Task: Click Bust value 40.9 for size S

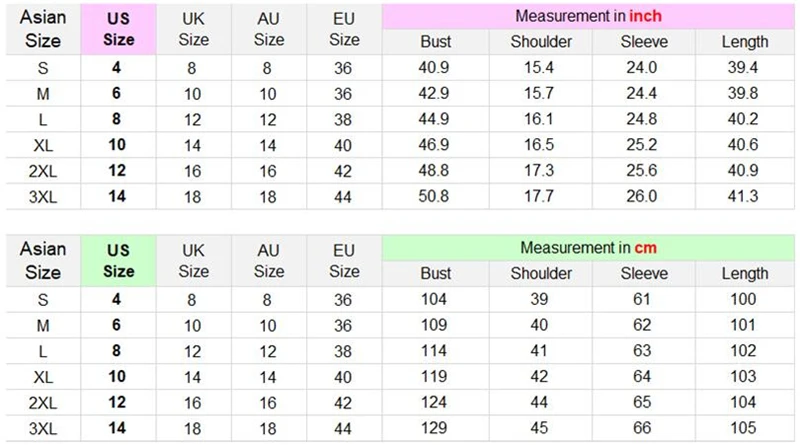Action: (x=434, y=67)
